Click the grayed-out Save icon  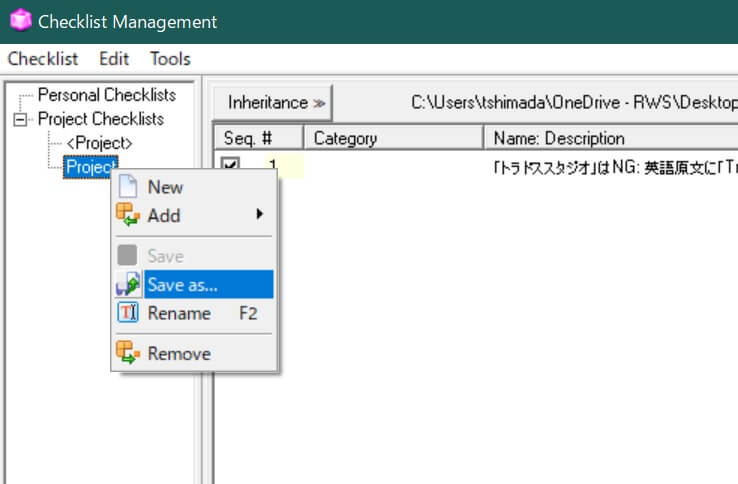point(127,256)
